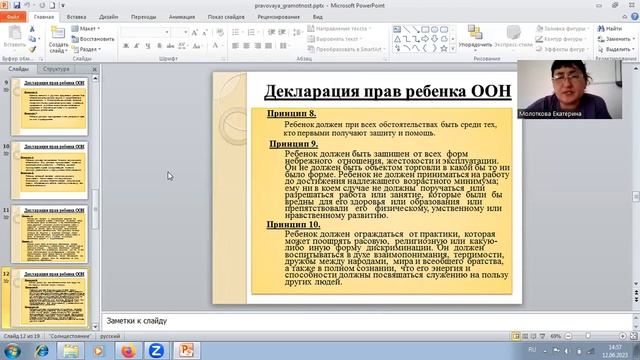This screenshot has height=360, width=640.
Task: Click the Help question mark icon
Action: click(x=635, y=16)
